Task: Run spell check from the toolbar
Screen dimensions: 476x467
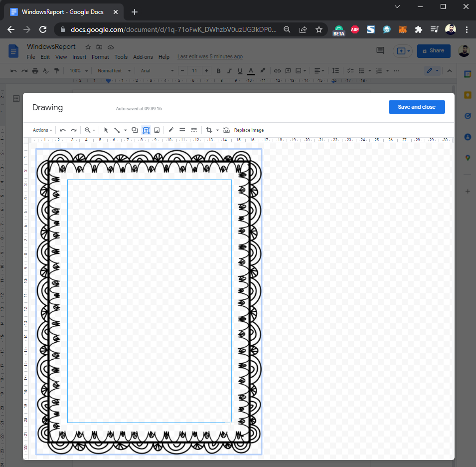Action: (46, 71)
